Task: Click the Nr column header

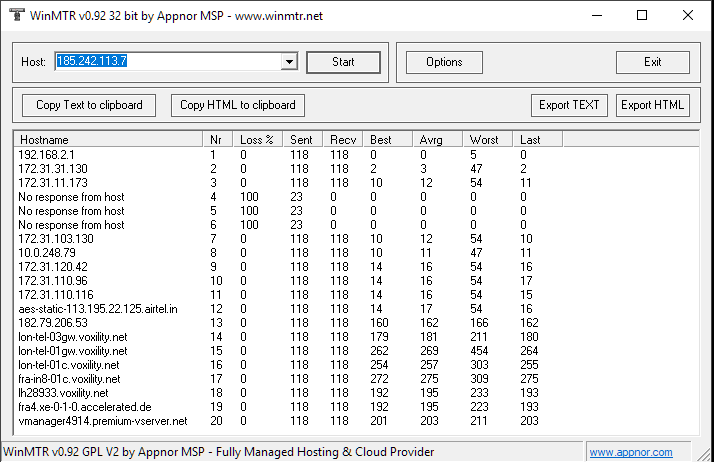Action: (x=218, y=139)
